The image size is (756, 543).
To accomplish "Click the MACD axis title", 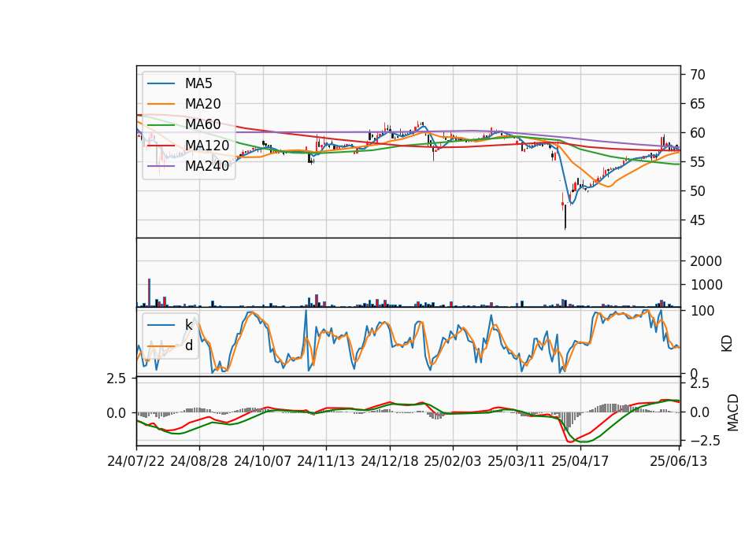I will [x=733, y=412].
